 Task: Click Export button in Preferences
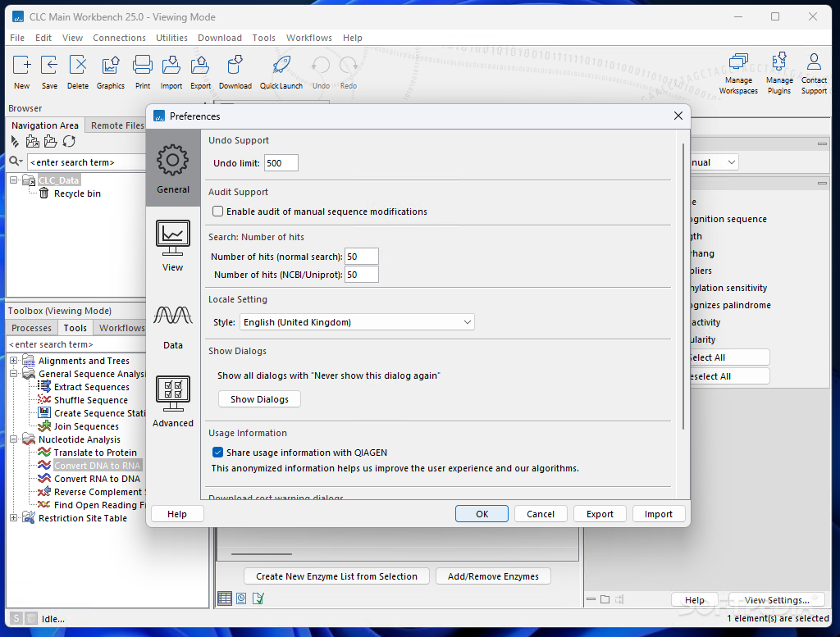tap(600, 514)
